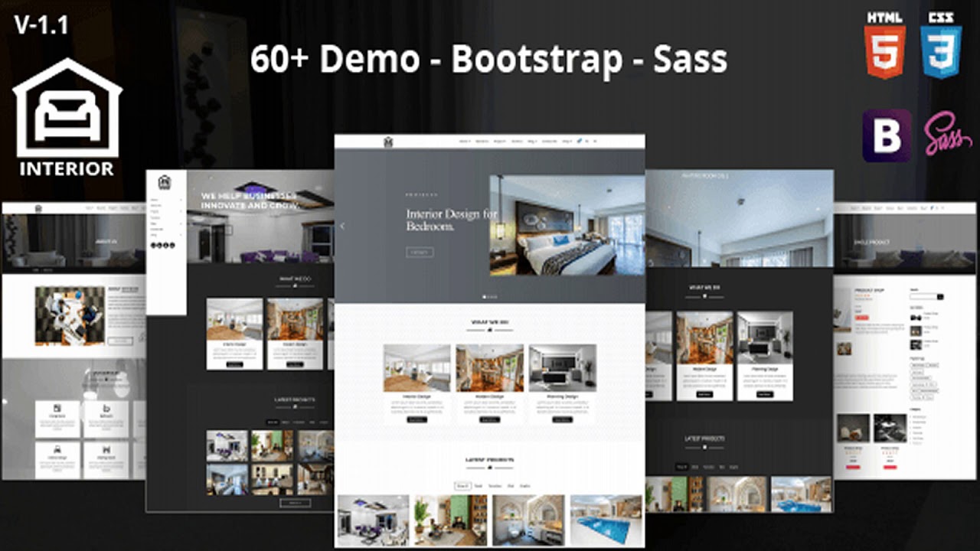Viewport: 980px width, 551px height.
Task: Click the 'V-1.1' version label
Action: [41, 24]
